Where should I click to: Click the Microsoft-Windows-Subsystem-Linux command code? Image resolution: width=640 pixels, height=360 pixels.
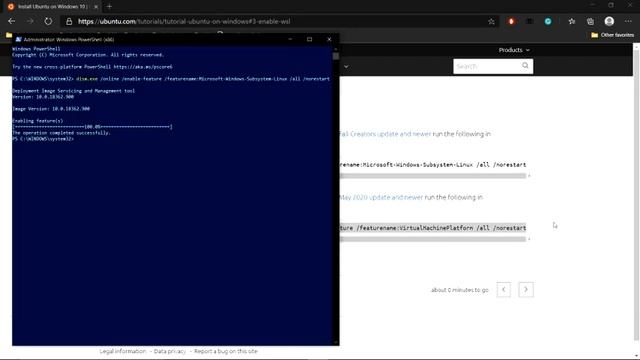pos(433,165)
